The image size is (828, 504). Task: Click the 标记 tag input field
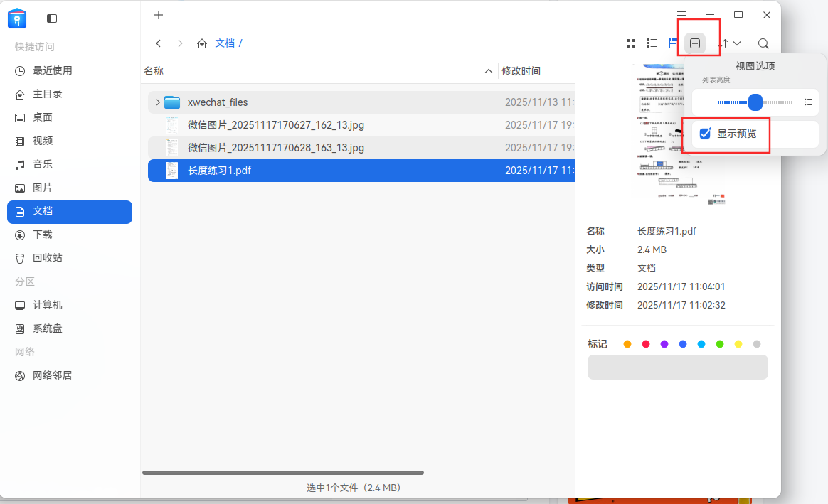677,368
